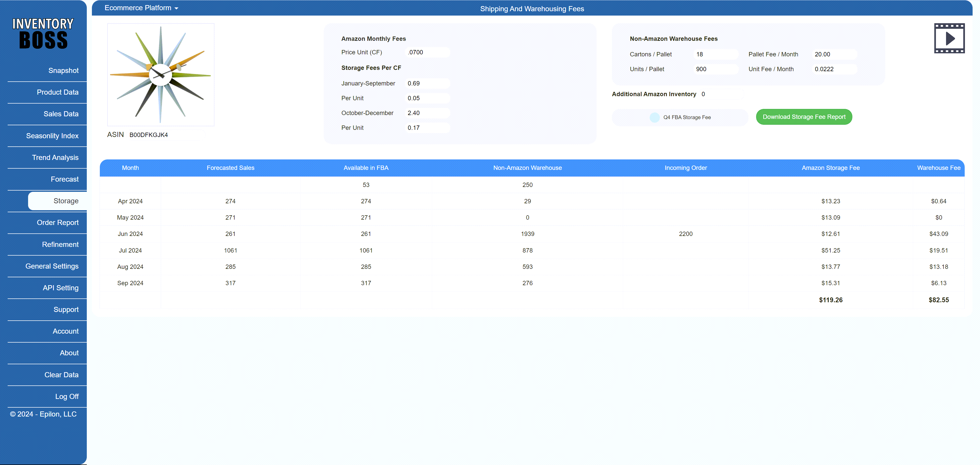The height and width of the screenshot is (465, 980).
Task: Click Incoming Order value 2200
Action: pyautogui.click(x=686, y=234)
